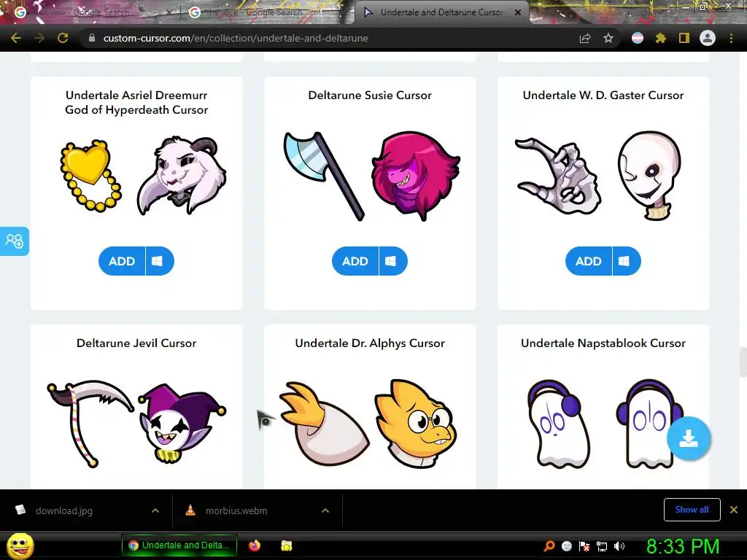Add the W. D. Gaster cursor
The image size is (747, 560).
coord(589,261)
